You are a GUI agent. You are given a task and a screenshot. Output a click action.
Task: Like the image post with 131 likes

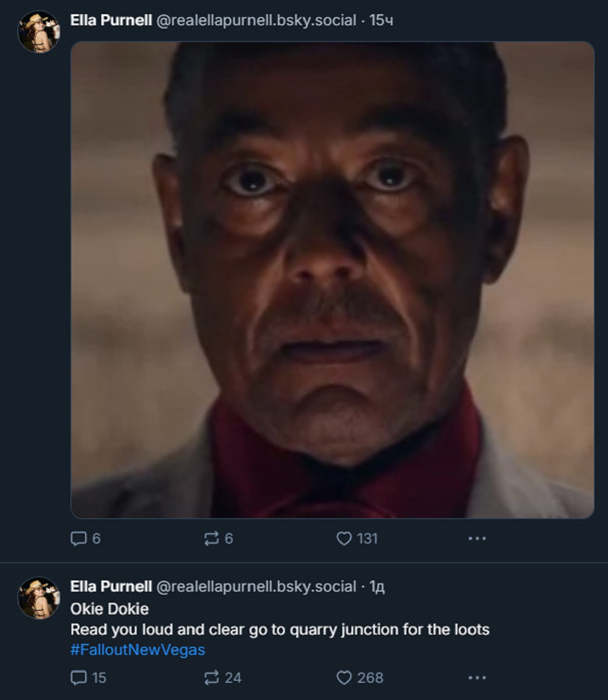pos(344,538)
